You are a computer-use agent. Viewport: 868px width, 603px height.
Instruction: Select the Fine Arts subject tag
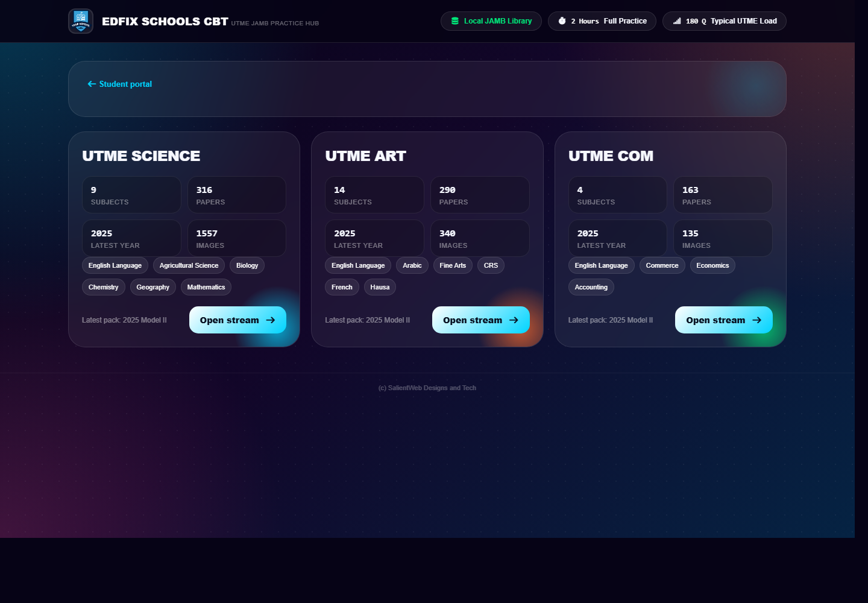(x=453, y=265)
